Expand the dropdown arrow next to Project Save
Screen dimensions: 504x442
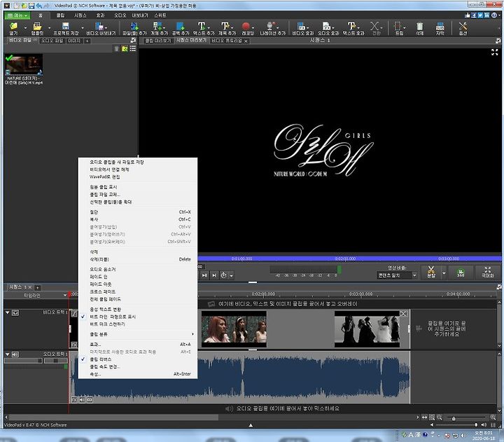(83, 28)
